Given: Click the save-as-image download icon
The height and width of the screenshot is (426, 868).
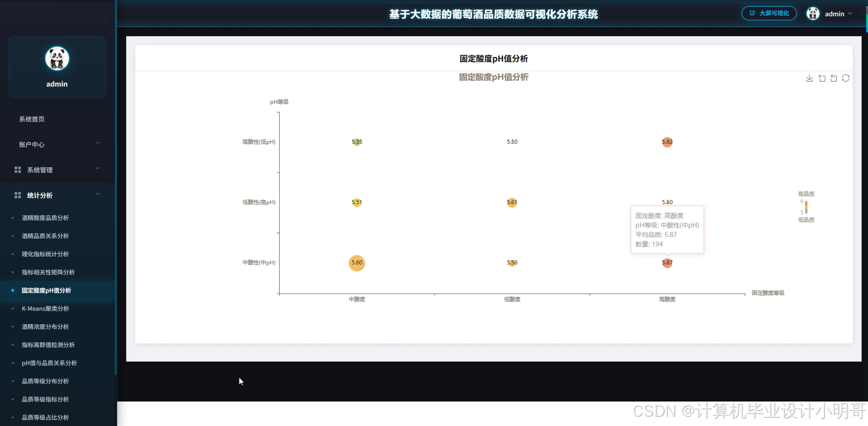Looking at the screenshot, I should (809, 78).
